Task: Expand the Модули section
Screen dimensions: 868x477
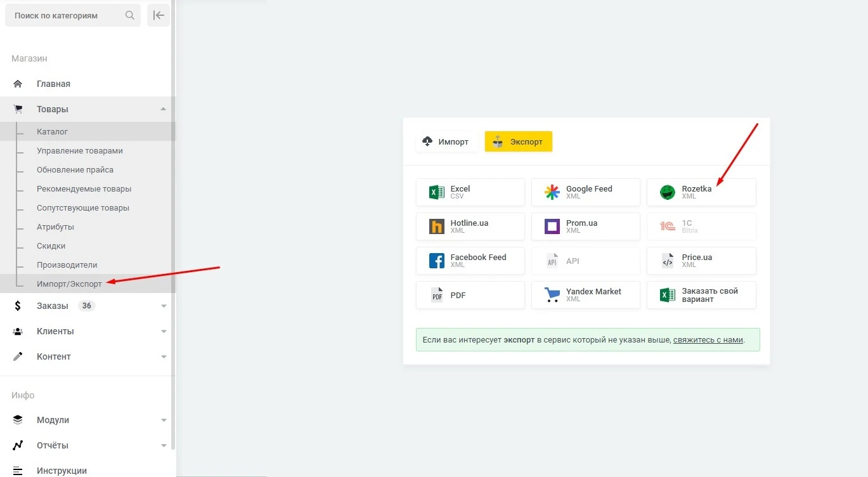Action: point(164,420)
